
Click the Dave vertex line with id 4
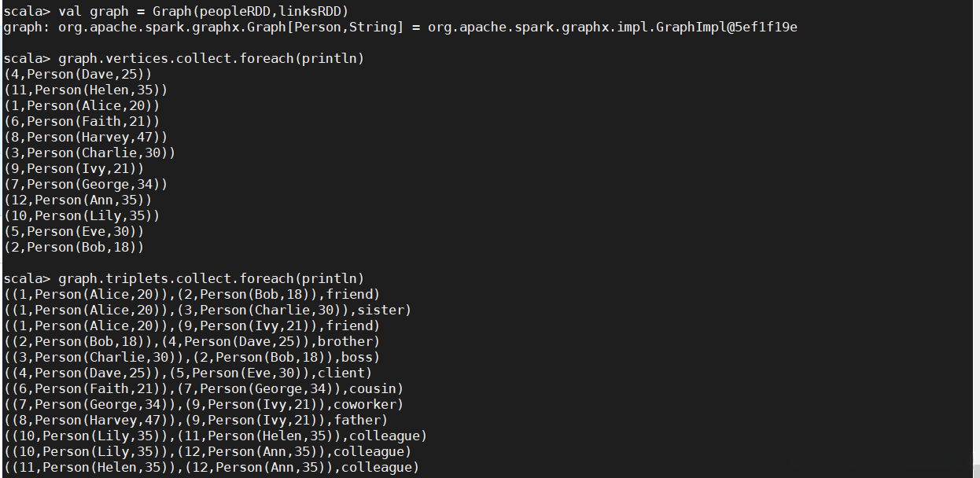[78, 74]
